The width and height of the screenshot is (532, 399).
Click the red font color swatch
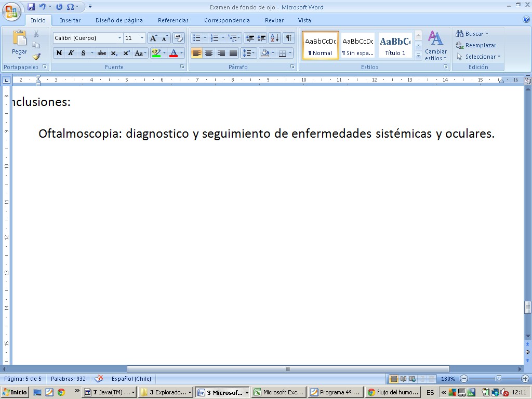click(174, 53)
